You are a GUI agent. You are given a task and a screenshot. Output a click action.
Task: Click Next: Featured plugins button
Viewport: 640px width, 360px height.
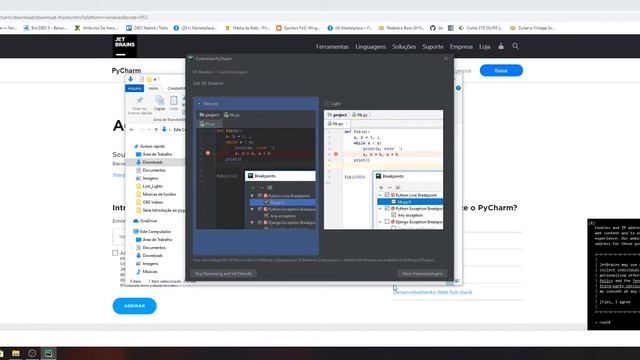(422, 273)
